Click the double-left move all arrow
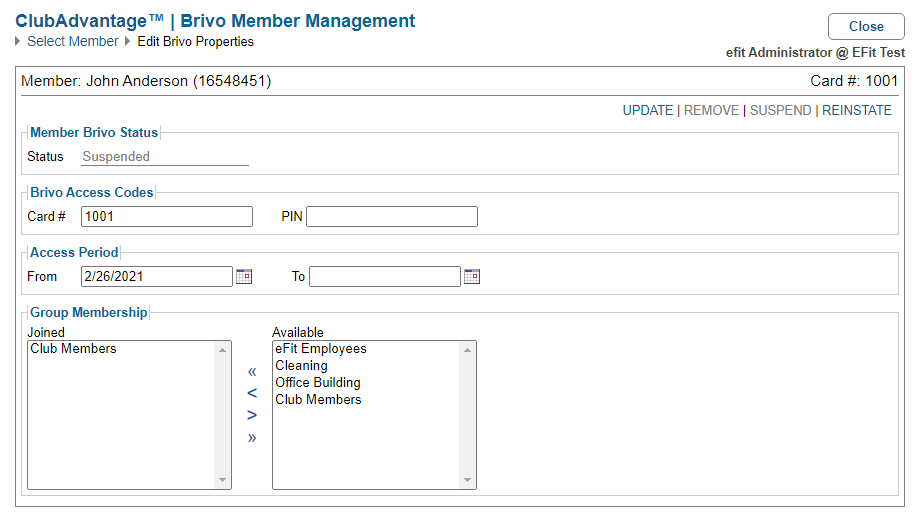 pos(252,372)
